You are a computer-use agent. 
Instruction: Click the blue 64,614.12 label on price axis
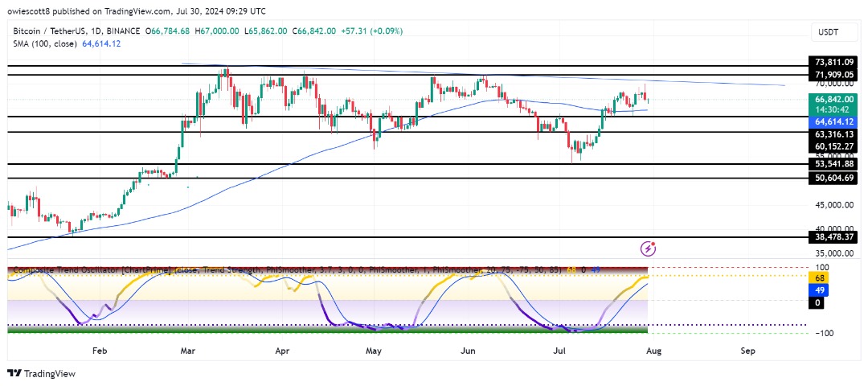tap(833, 121)
